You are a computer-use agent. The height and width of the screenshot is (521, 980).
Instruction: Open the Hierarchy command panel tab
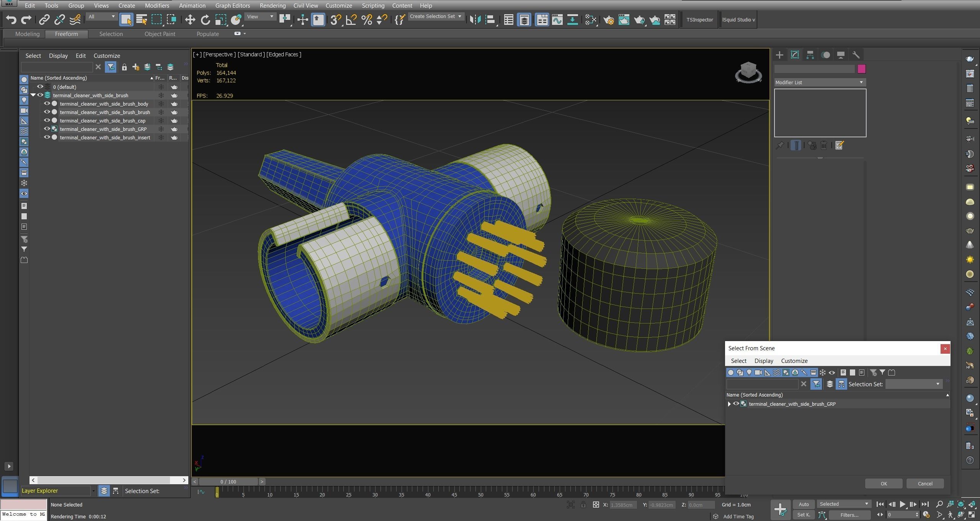click(810, 55)
